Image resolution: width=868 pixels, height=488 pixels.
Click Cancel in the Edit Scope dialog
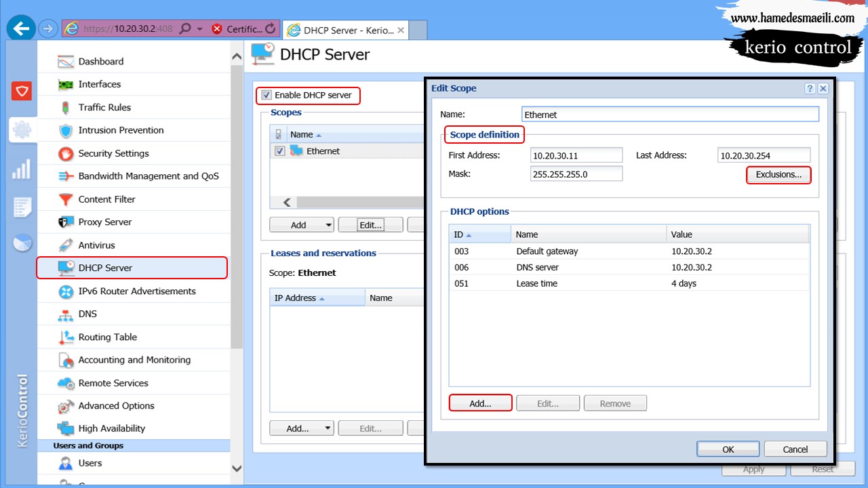pos(795,449)
